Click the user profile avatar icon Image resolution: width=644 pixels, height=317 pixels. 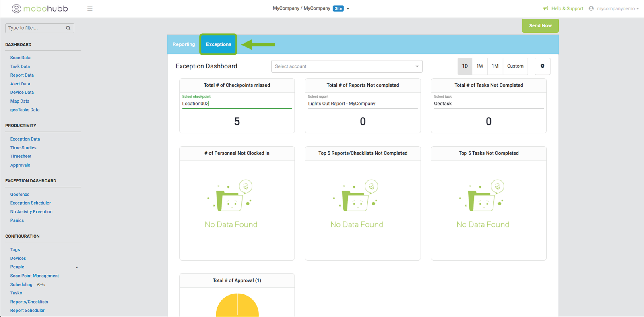[x=591, y=8]
